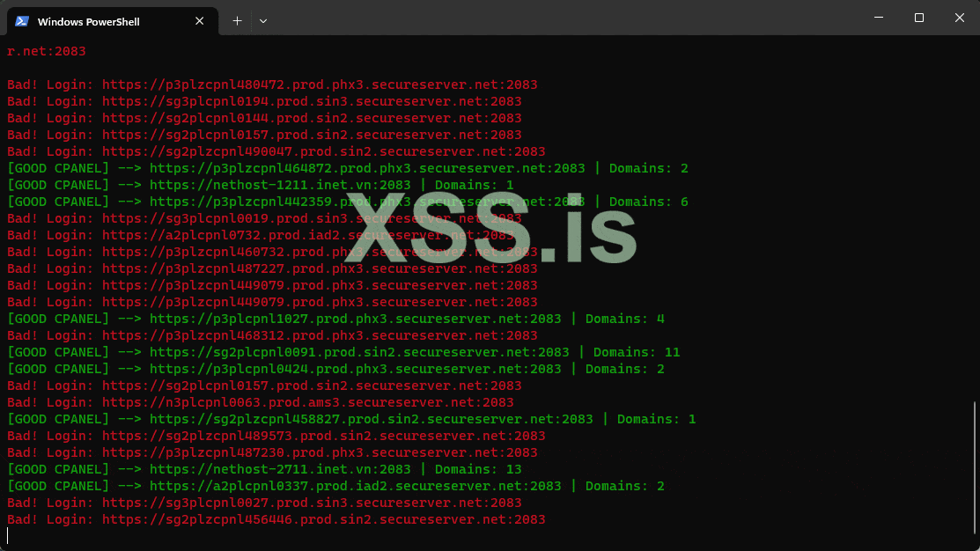The width and height of the screenshot is (980, 551).
Task: Click the Bad Login line for p3plzcpnl487227
Action: (272, 268)
